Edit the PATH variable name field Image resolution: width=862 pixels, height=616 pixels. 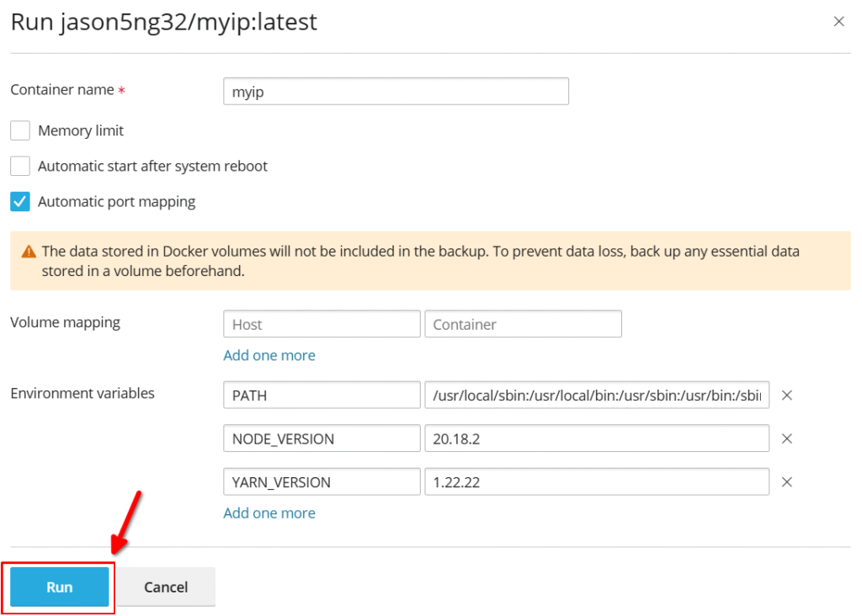(x=322, y=395)
